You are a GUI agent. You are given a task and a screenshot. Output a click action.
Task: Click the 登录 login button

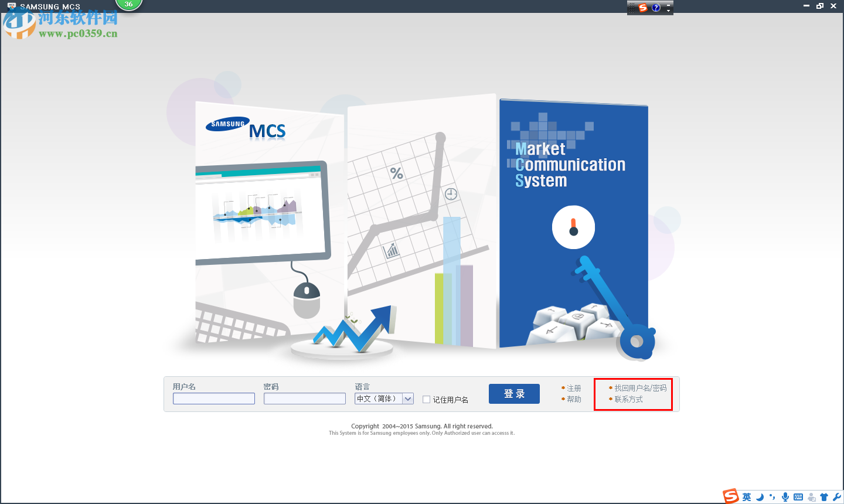tap(514, 394)
